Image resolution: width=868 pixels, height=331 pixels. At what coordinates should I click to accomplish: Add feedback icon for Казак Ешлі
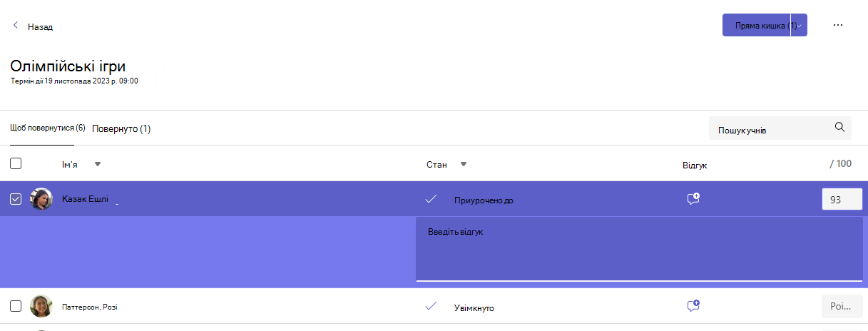pos(693,199)
